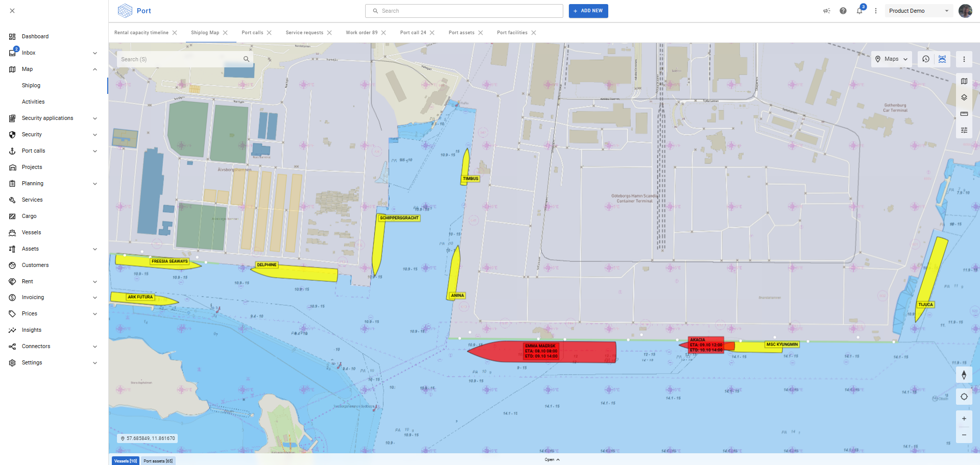Open the Product Demo account dropdown
Screen dimensions: 980x465
[x=918, y=11]
